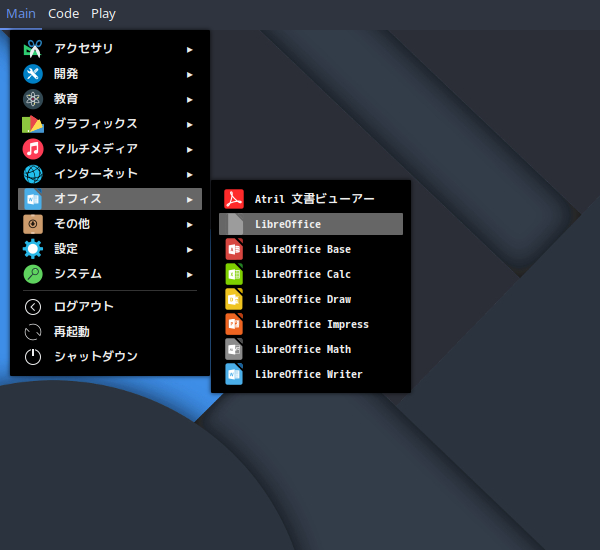
Task: Click the 教育 atom icon
Action: [x=33, y=99]
